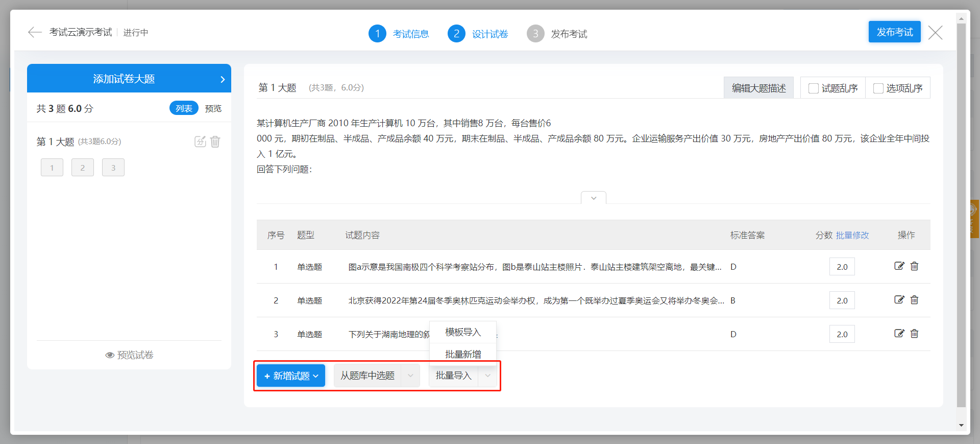Delete section 1 using the sidebar trash icon
Screen dimensions: 980x444
(x=215, y=142)
